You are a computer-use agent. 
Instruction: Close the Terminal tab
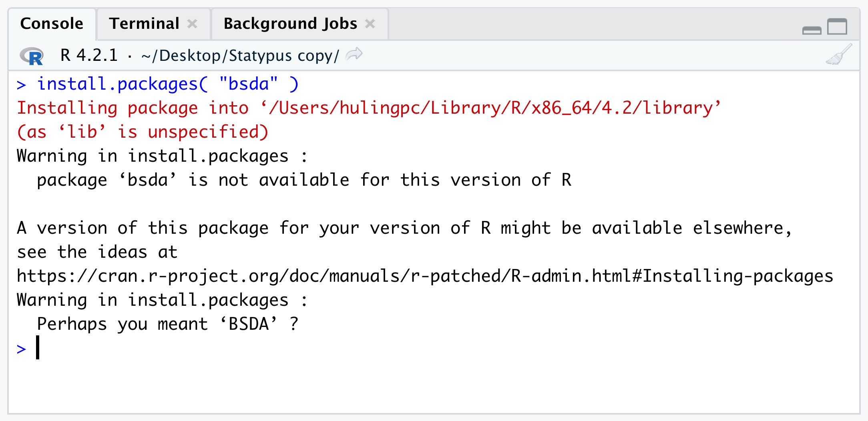pos(193,24)
